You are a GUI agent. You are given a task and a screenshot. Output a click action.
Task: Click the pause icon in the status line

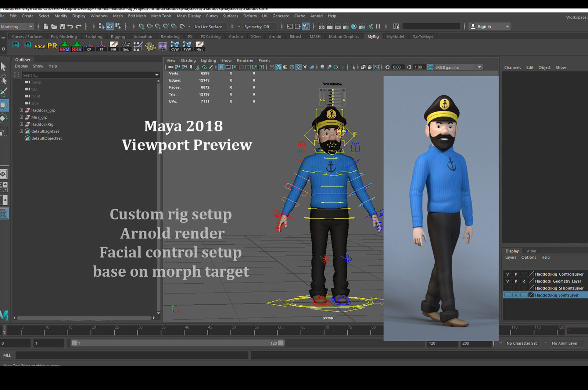378,26
